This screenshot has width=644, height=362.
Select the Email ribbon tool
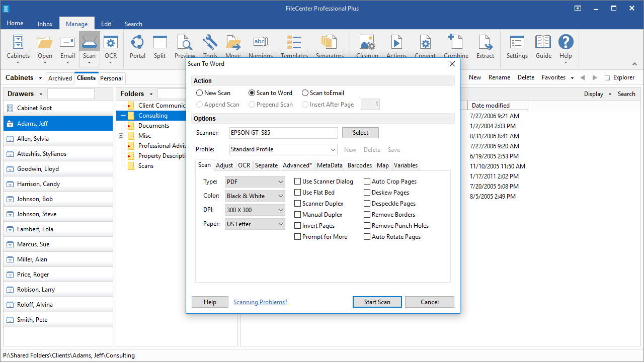pyautogui.click(x=67, y=48)
